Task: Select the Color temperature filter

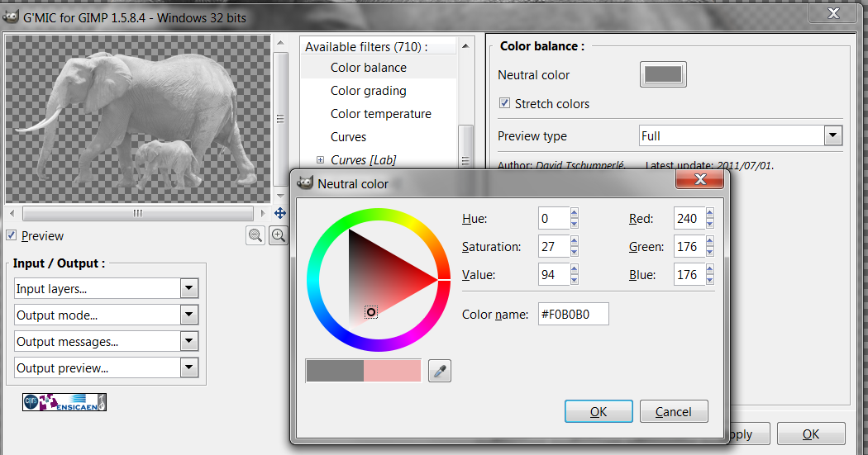Action: click(x=381, y=114)
